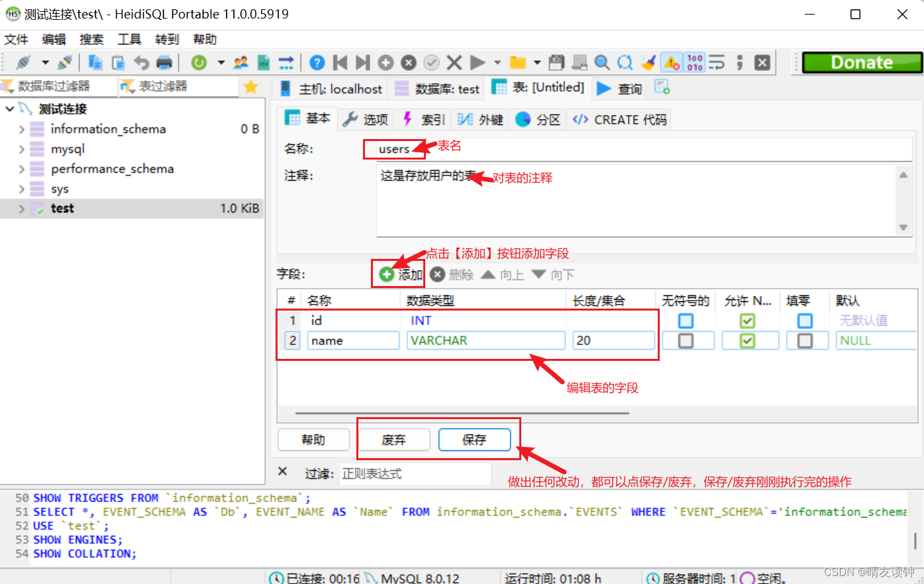Click the copy icon in the toolbar
This screenshot has height=584, width=924.
point(94,62)
